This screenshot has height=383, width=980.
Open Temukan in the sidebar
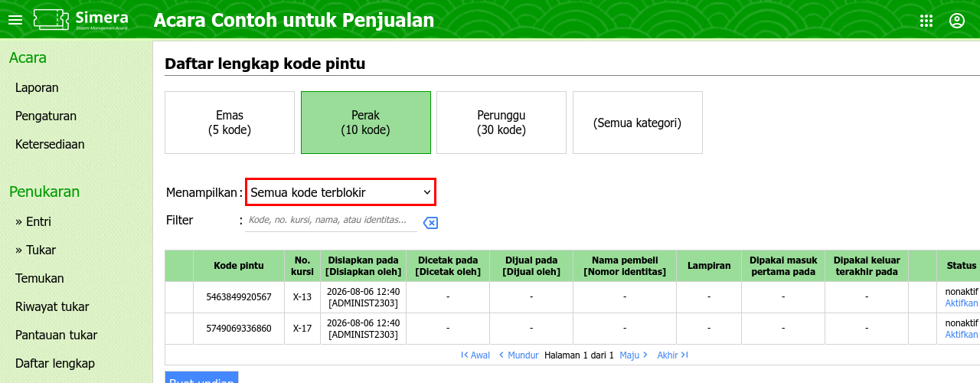point(40,278)
